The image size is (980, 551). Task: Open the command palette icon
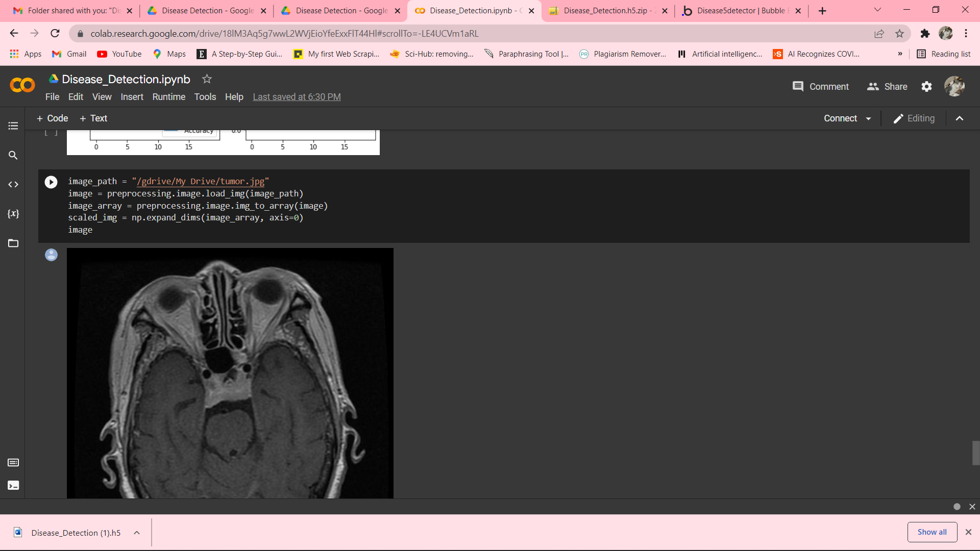13,463
